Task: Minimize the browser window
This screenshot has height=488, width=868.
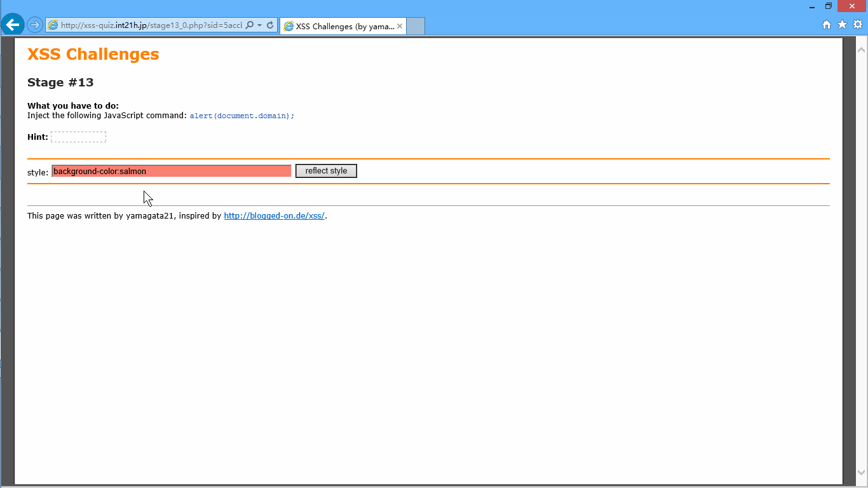Action: tap(812, 6)
